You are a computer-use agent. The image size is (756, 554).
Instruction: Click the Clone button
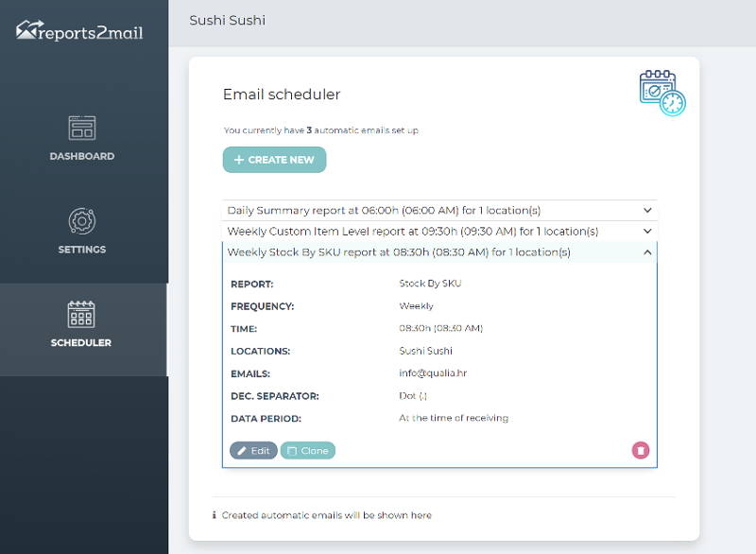tap(308, 451)
